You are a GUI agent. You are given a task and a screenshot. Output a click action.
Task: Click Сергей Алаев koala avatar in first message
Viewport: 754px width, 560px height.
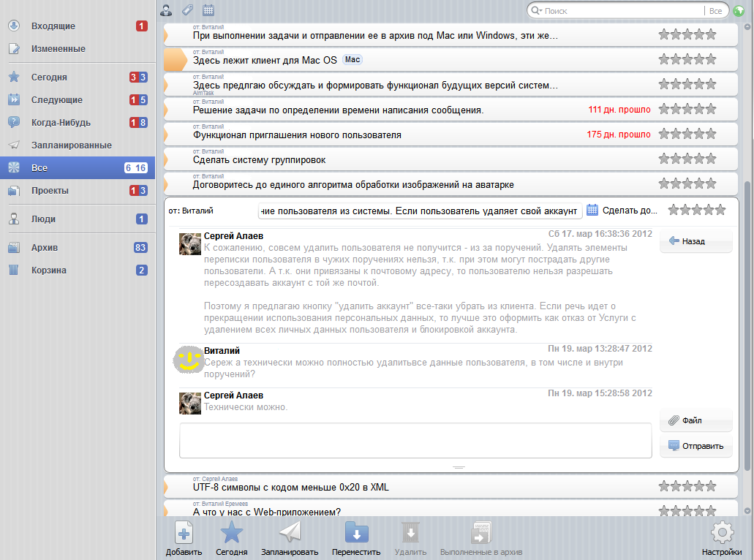(x=190, y=243)
